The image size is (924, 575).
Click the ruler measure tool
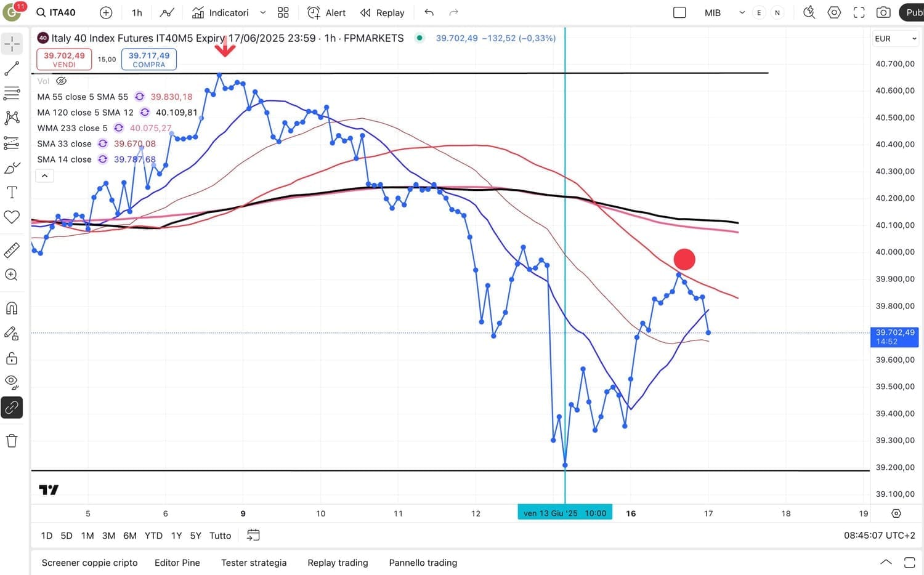12,250
